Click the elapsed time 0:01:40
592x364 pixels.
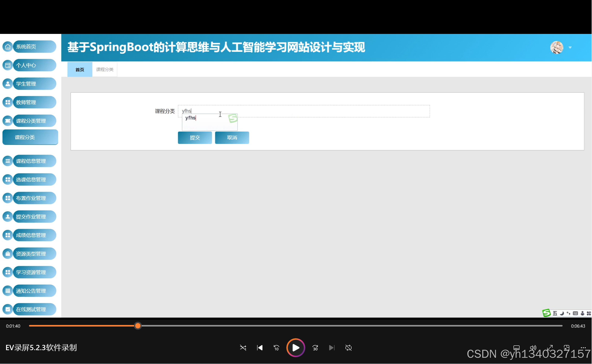pyautogui.click(x=13, y=326)
